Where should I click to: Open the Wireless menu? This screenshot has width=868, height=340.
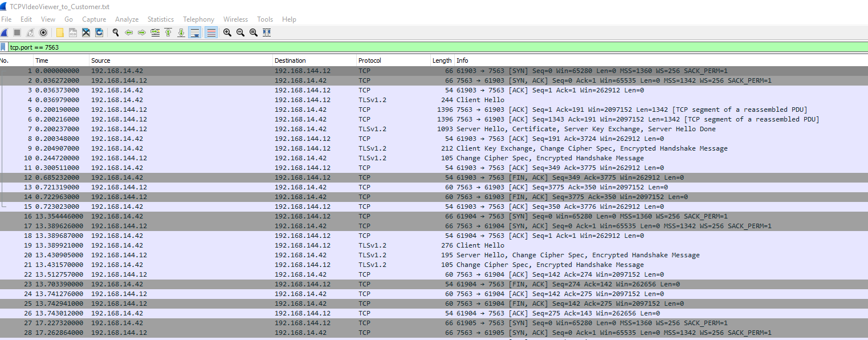pyautogui.click(x=236, y=19)
